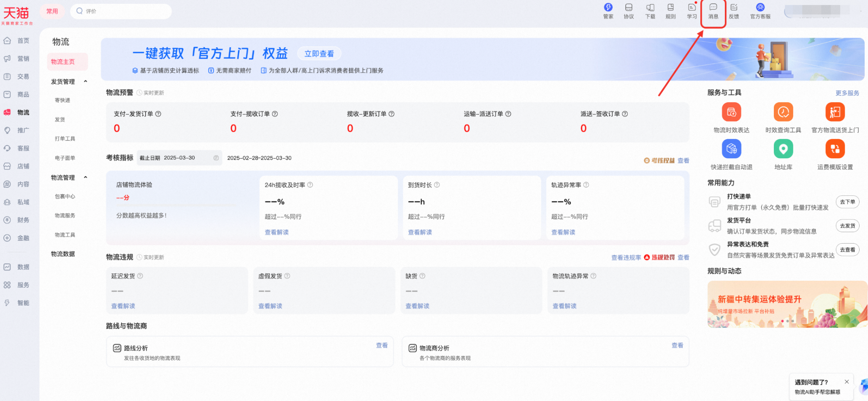This screenshot has height=401, width=868.
Task: Select the 常用 tab pill
Action: (52, 11)
